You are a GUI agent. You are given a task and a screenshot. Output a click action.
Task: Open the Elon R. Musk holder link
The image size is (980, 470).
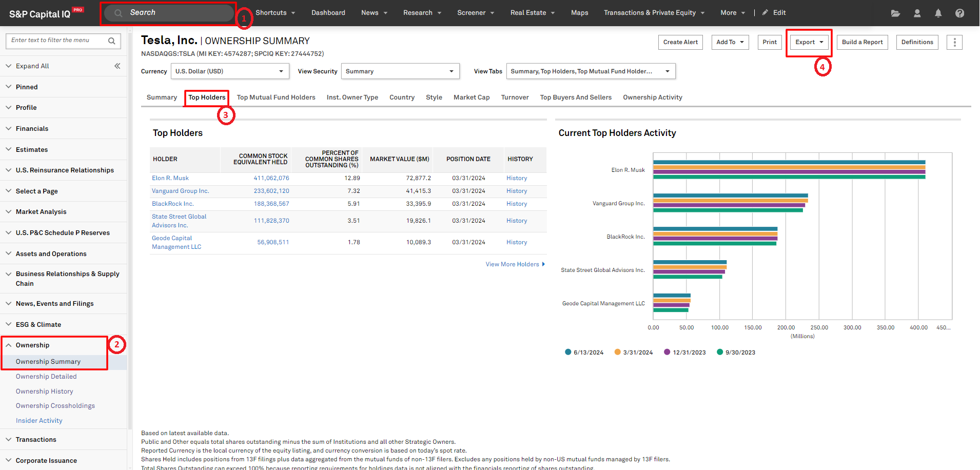(170, 178)
